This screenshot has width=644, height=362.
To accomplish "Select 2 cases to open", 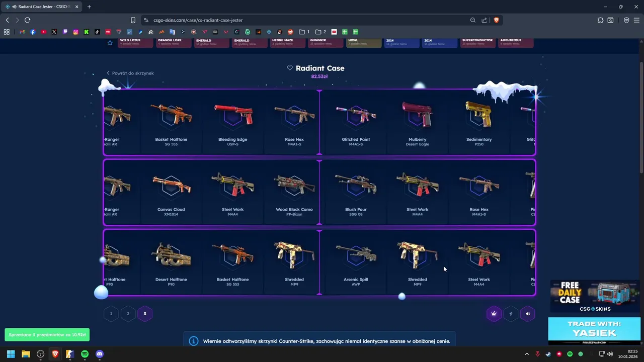I will click(128, 314).
